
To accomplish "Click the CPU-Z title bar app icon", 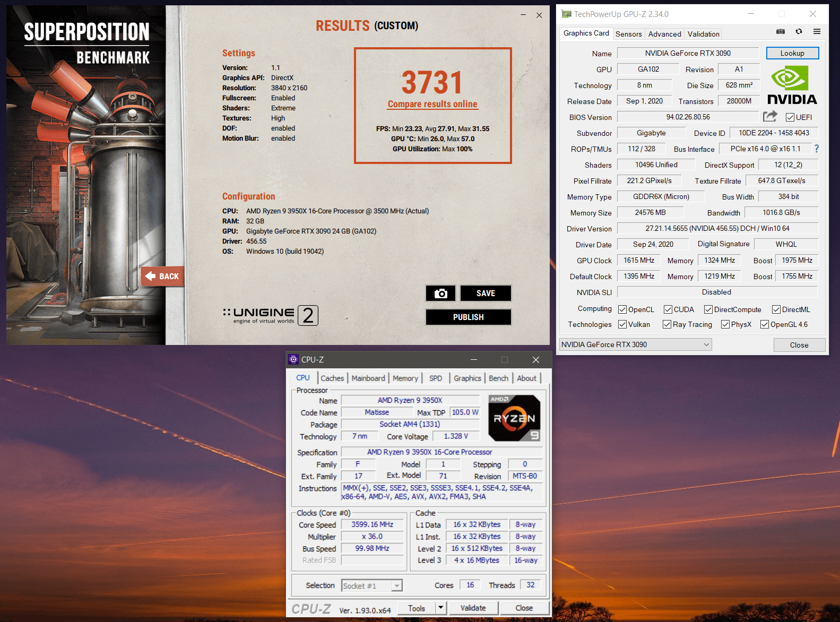I will (293, 359).
